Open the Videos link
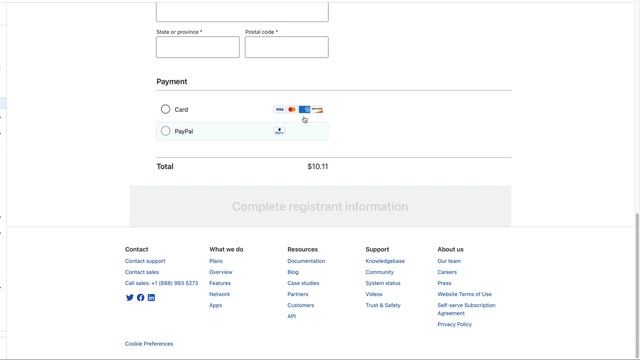The height and width of the screenshot is (360, 640). click(x=374, y=294)
